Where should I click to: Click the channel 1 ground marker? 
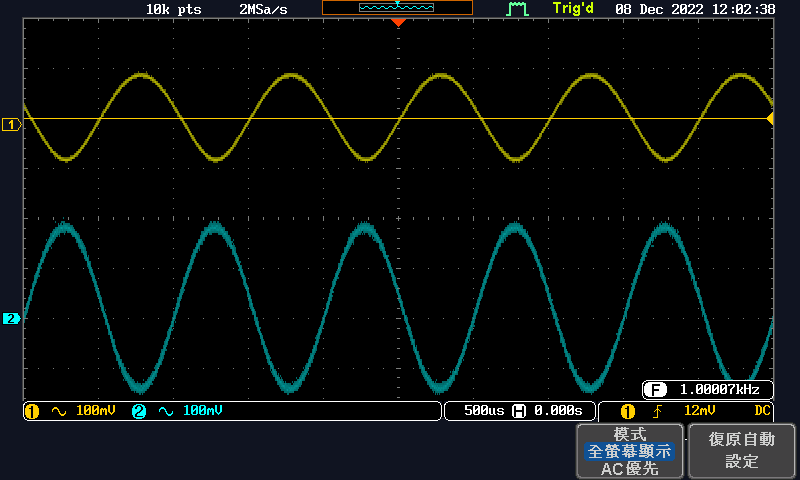(11, 125)
